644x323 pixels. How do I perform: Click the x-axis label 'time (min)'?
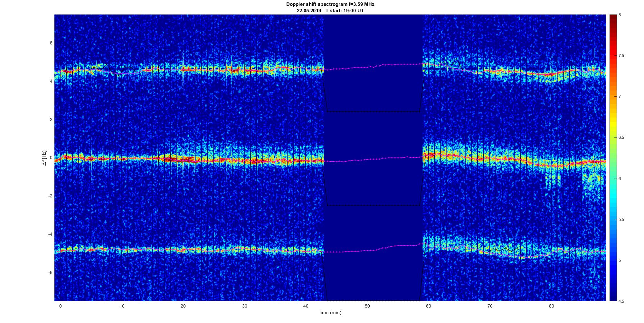coord(330,313)
